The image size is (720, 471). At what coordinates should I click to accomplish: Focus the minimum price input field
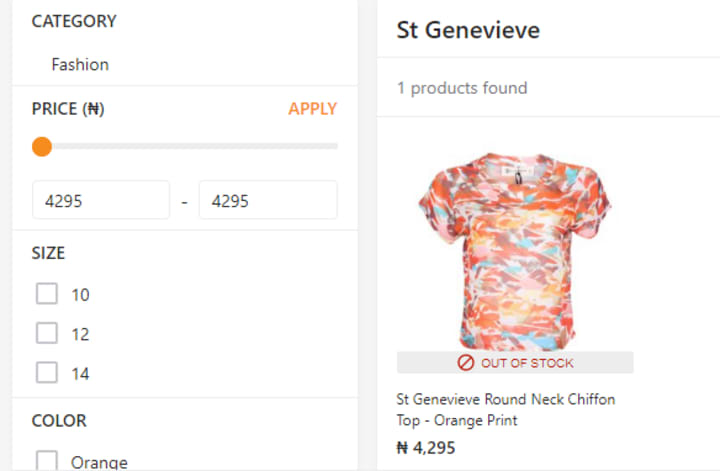pos(100,201)
